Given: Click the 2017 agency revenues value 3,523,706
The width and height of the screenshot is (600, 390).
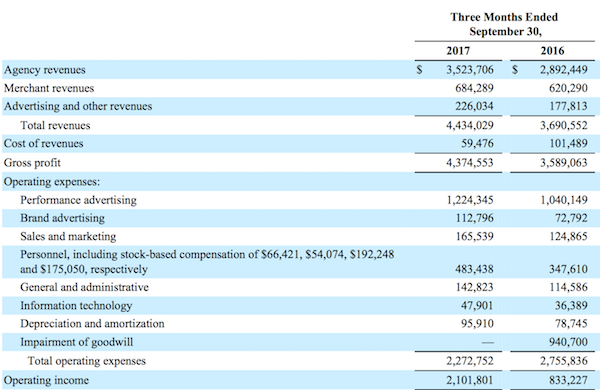Looking at the screenshot, I should [x=470, y=70].
